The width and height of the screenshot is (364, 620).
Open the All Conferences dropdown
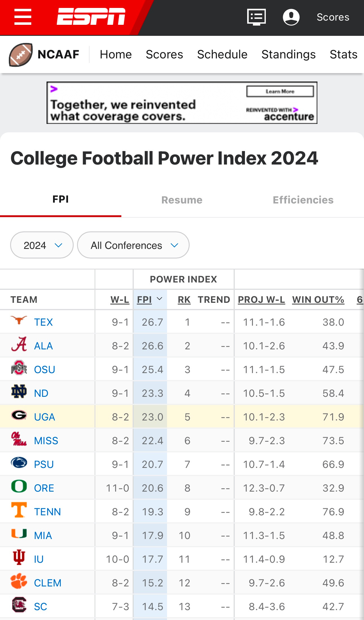click(133, 245)
